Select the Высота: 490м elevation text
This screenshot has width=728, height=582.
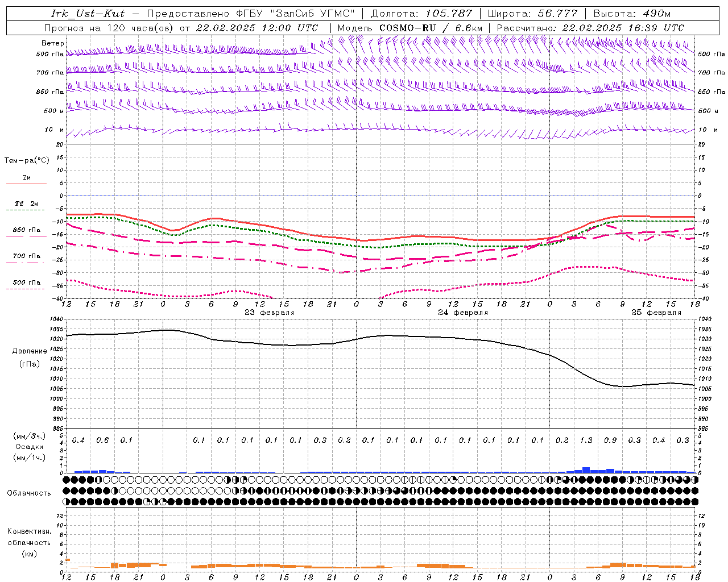point(632,14)
